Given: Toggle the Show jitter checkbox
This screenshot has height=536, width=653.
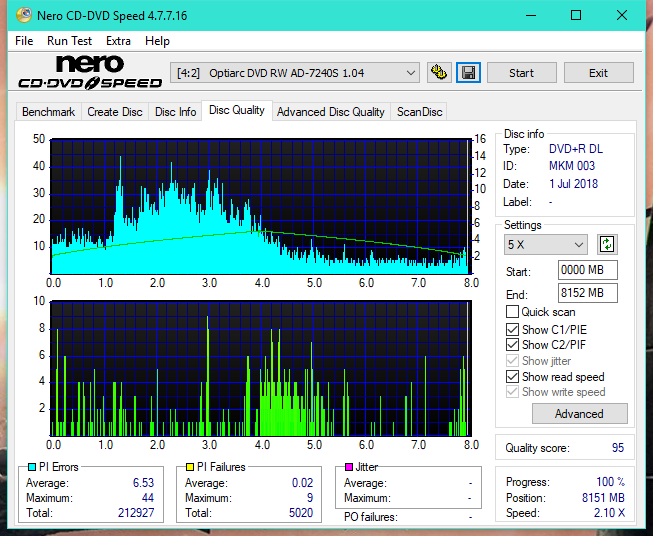Looking at the screenshot, I should coord(512,361).
